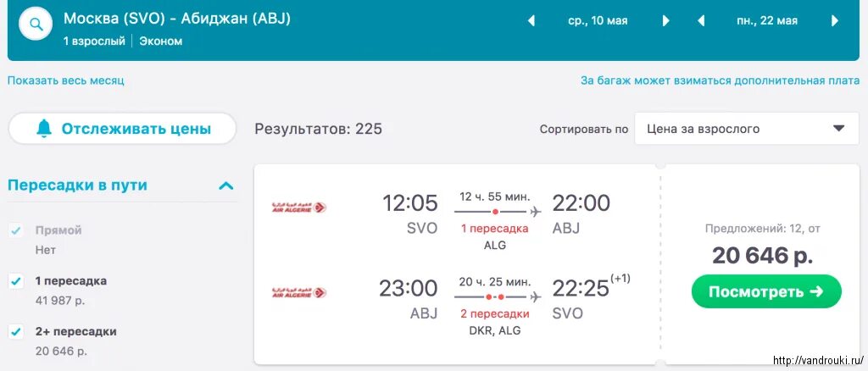Toggle the Прямой direct flights checkbox
The height and width of the screenshot is (371, 868).
[16, 230]
